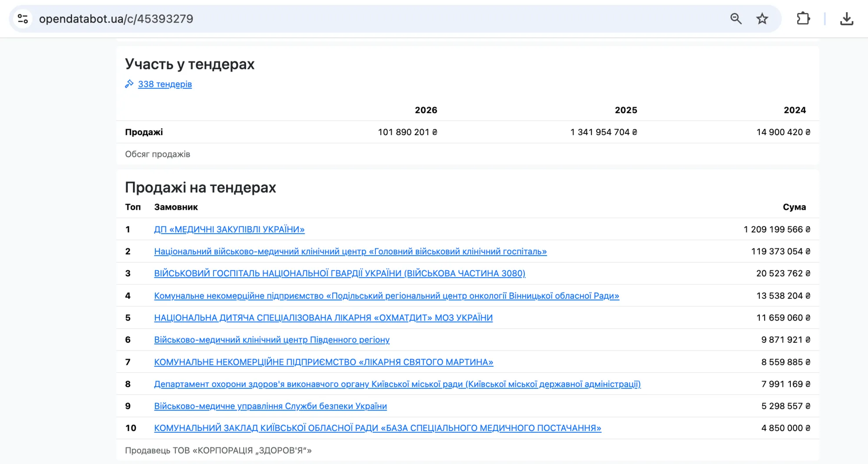Open the 338 тендерів link
The image size is (868, 464).
[165, 84]
